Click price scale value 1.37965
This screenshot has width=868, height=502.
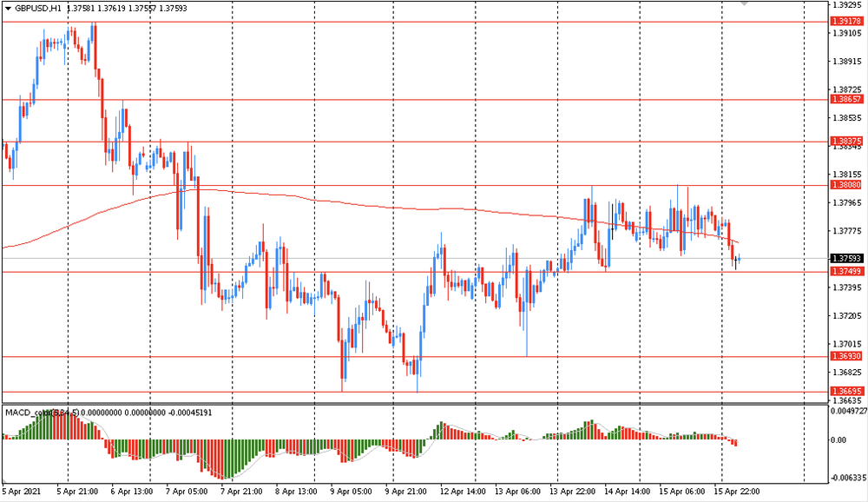pos(847,202)
